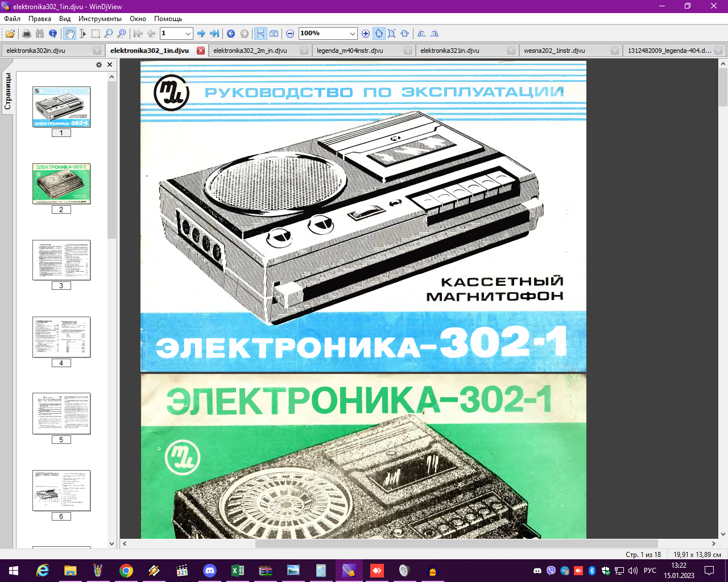The width and height of the screenshot is (728, 582).
Task: Rotate the page left icon
Action: [x=421, y=34]
